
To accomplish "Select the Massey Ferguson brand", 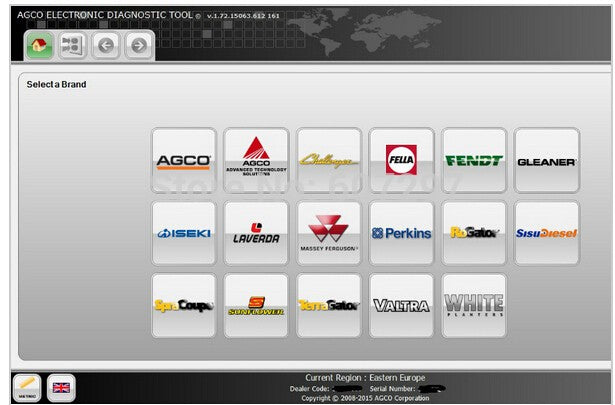I will (329, 233).
